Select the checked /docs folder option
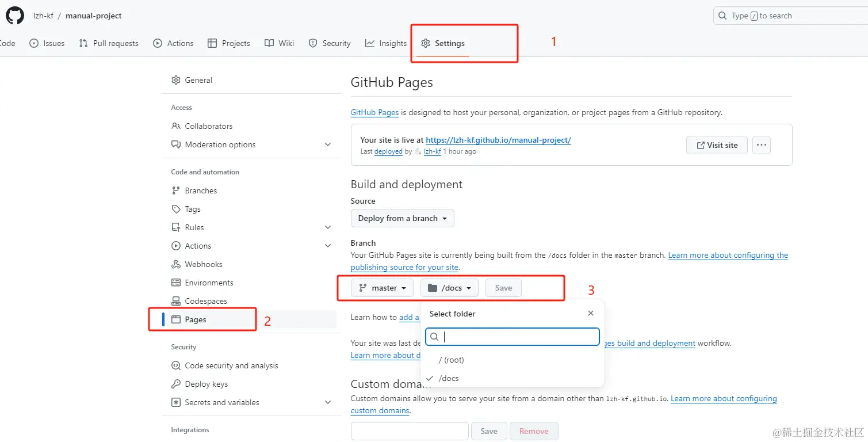Screen dimensions: 868x442 449,378
